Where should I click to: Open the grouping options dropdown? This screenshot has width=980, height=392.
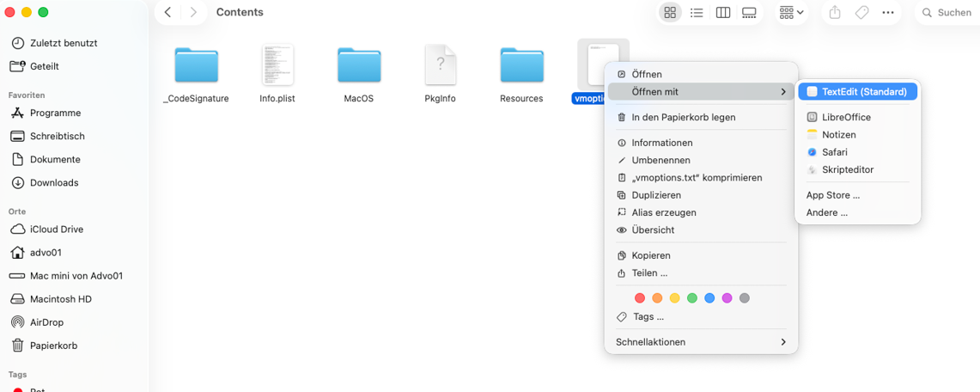[x=791, y=13]
